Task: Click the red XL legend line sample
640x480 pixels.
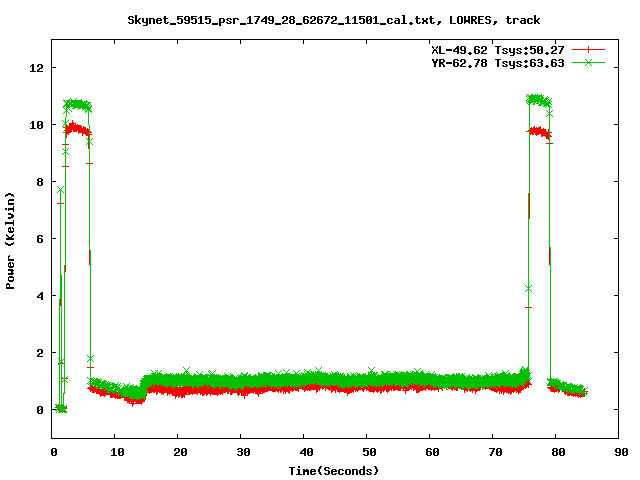Action: 588,50
